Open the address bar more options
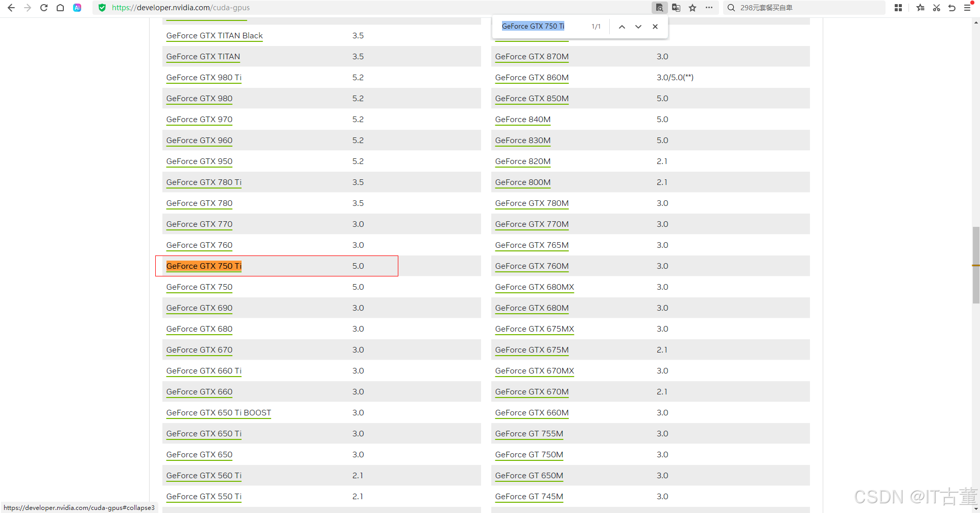 [709, 8]
